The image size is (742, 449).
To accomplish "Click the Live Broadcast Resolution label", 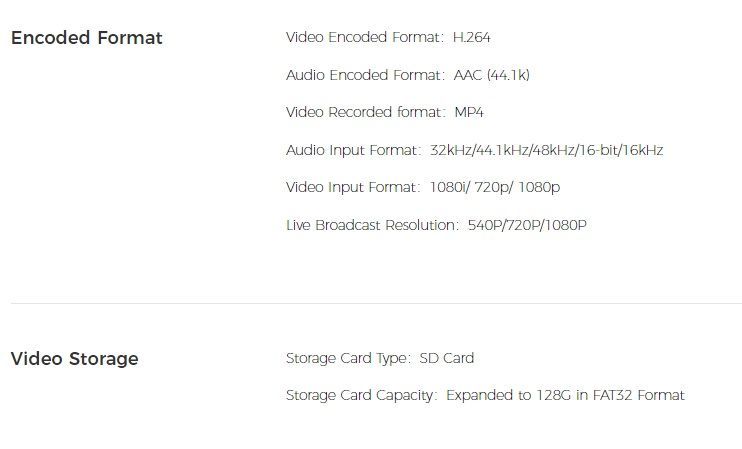I will (x=372, y=225).
